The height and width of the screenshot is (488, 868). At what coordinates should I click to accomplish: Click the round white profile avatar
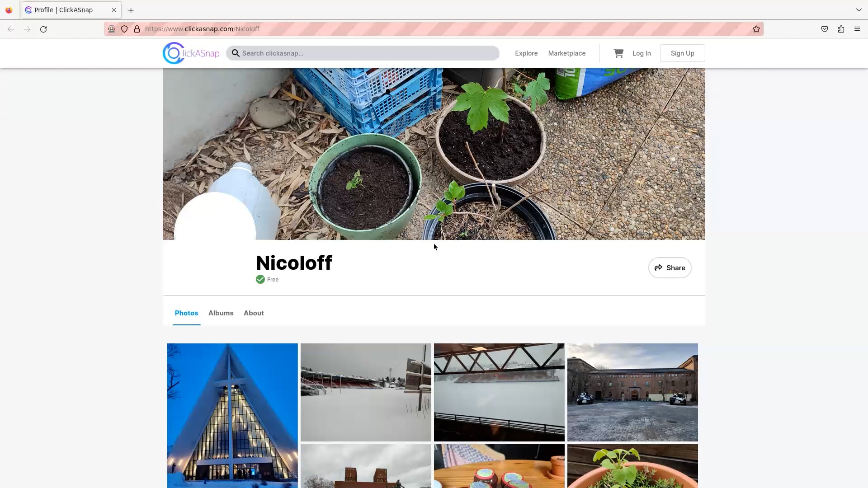(x=215, y=233)
